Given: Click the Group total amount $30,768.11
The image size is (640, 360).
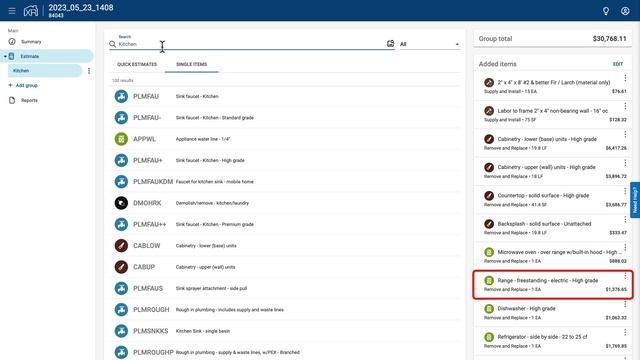Looking at the screenshot, I should coord(609,39).
